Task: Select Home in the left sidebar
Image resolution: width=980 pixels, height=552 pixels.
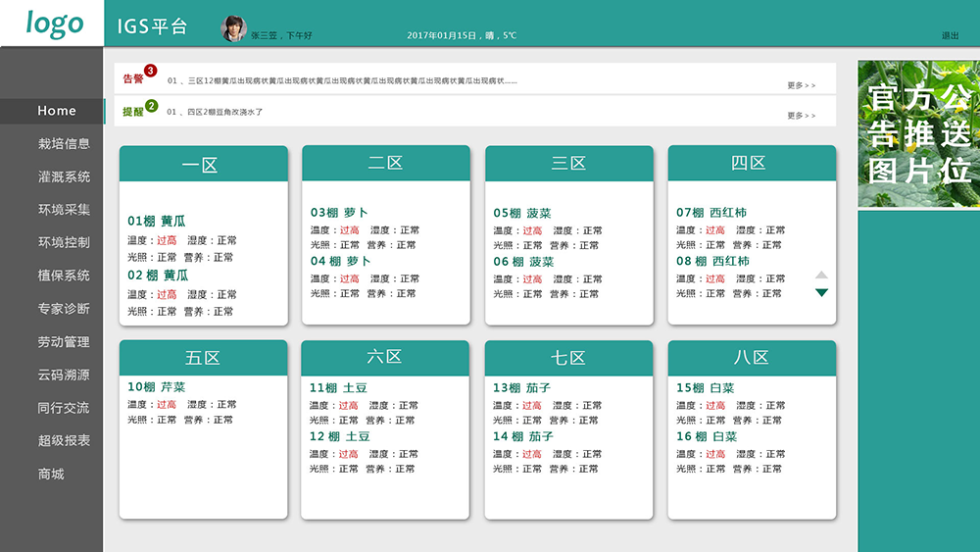Action: [56, 111]
